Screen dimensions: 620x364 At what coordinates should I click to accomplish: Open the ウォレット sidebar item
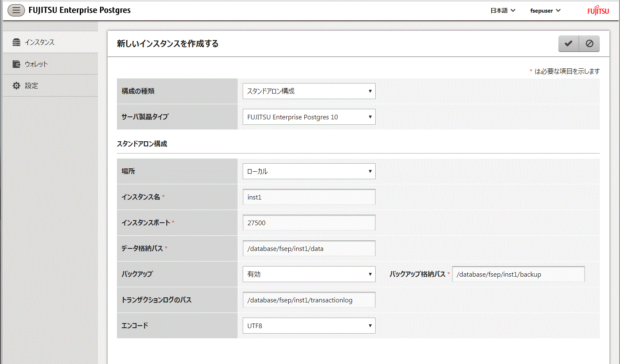50,64
